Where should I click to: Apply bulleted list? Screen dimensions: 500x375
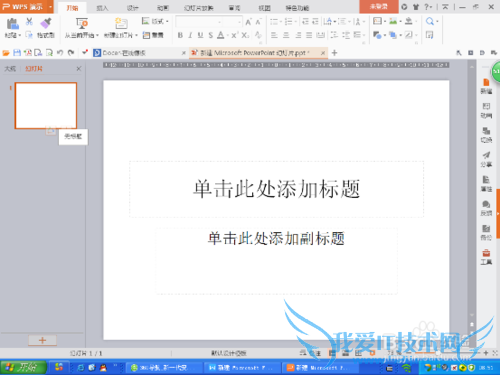click(274, 22)
